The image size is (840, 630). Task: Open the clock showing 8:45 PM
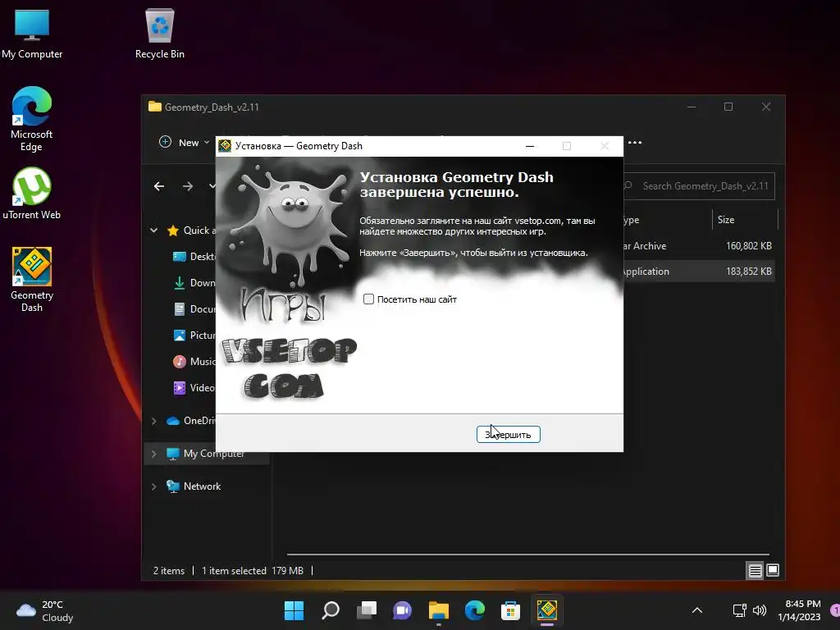(799, 610)
